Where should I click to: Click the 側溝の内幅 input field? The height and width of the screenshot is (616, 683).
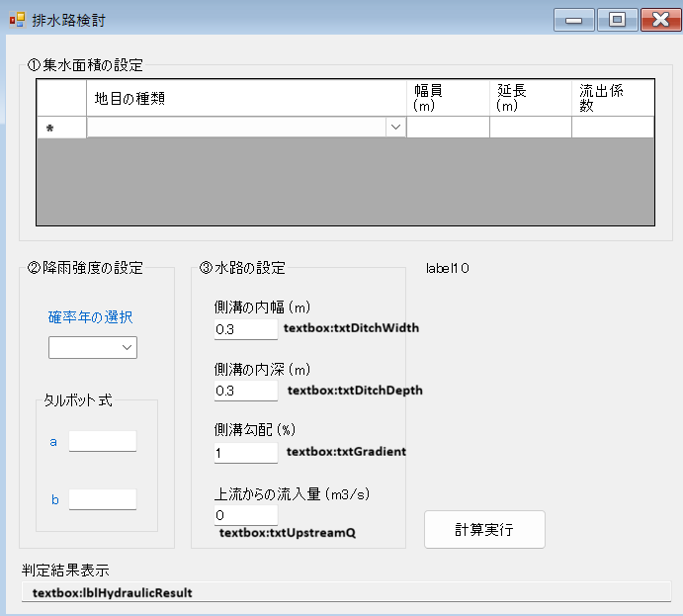tap(245, 329)
